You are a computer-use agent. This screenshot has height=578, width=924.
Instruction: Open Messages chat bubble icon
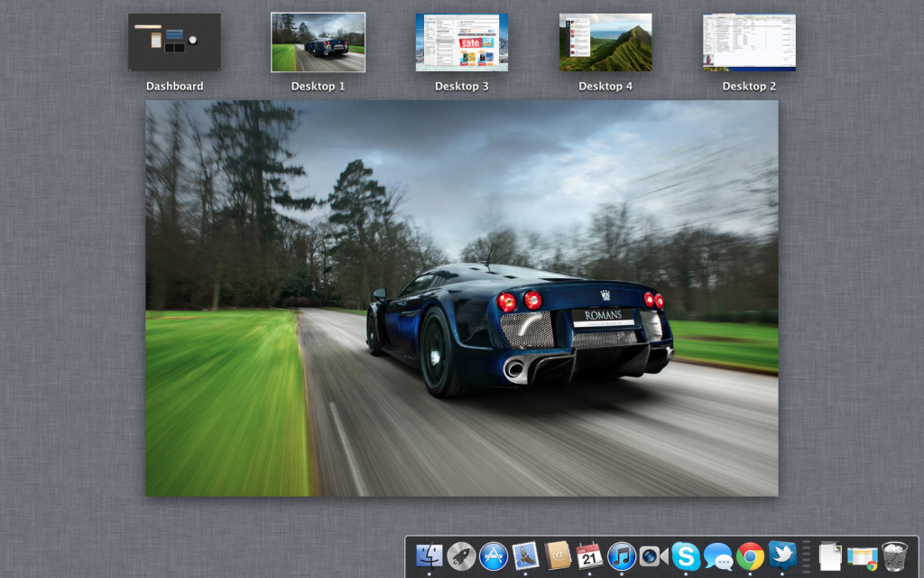[x=718, y=555]
